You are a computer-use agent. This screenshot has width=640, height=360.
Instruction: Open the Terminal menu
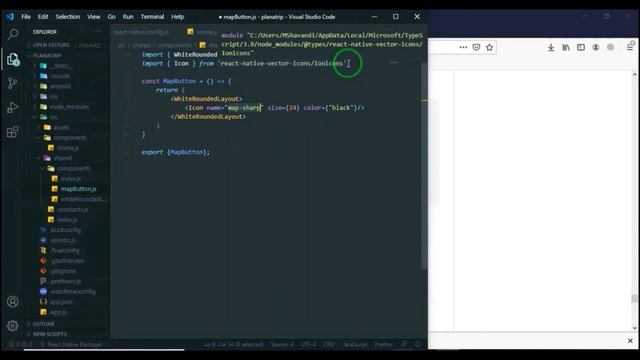[152, 17]
